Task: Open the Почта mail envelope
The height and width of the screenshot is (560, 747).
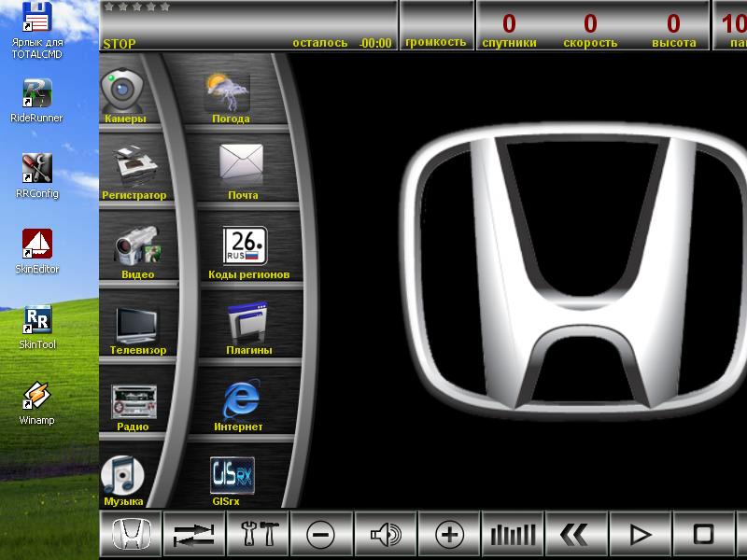Action: (242, 171)
